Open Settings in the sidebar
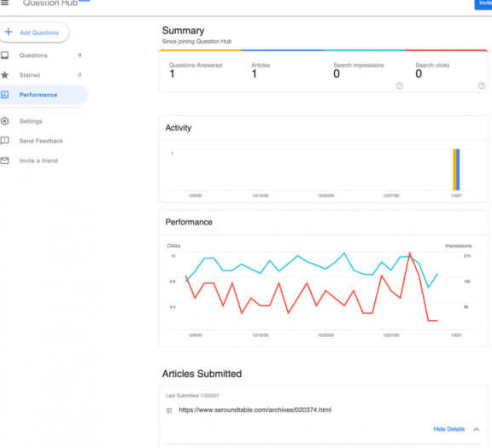 pyautogui.click(x=44, y=121)
